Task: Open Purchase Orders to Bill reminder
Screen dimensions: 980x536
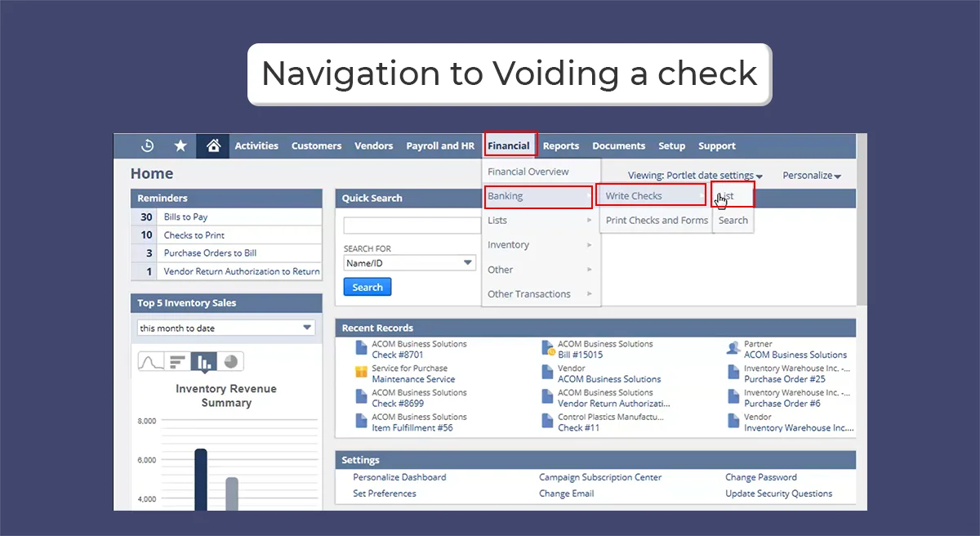Action: point(210,253)
